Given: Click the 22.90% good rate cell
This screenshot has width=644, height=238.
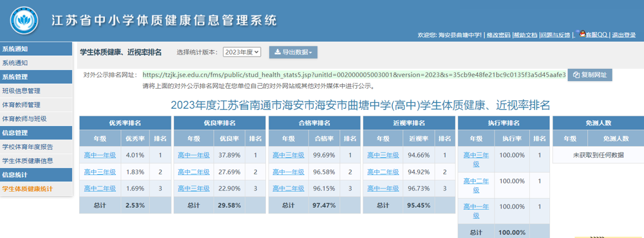Looking at the screenshot, I should click(230, 188).
